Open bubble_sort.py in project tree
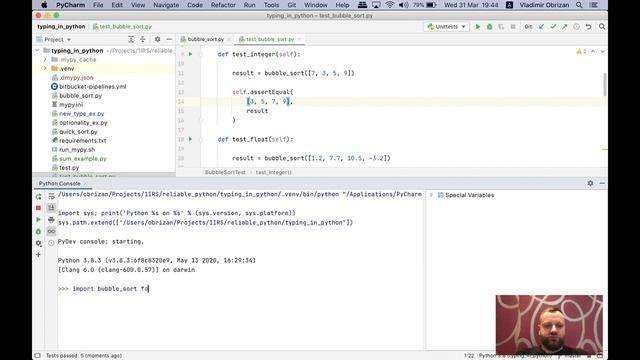The width and height of the screenshot is (640, 360). (80, 96)
